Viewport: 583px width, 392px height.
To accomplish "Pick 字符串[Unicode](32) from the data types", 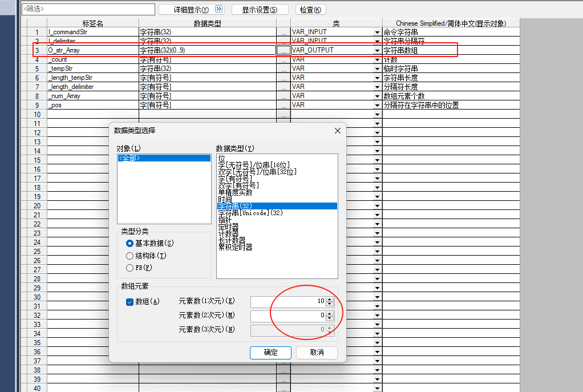I will pos(250,213).
